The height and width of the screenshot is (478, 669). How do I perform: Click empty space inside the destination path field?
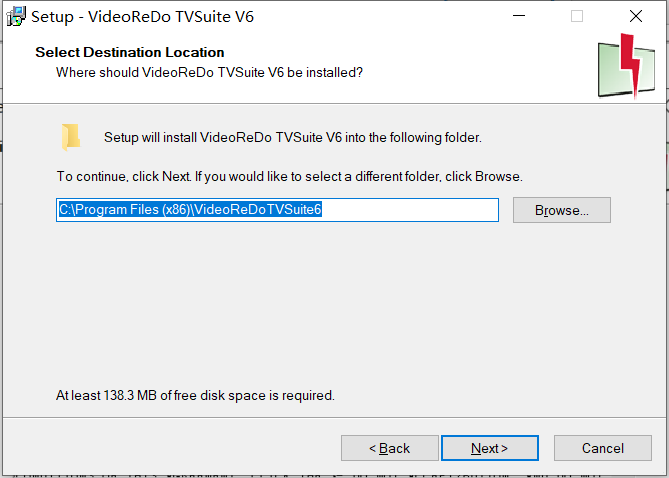[x=410, y=210]
